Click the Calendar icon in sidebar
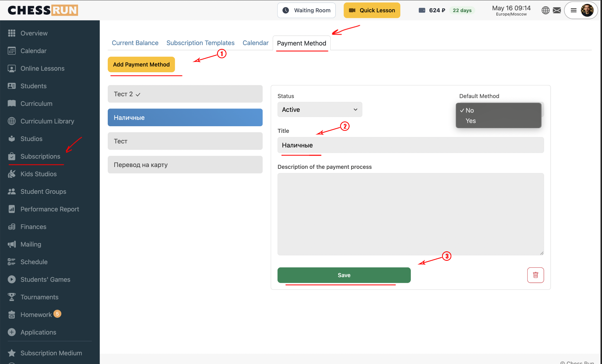 point(12,51)
